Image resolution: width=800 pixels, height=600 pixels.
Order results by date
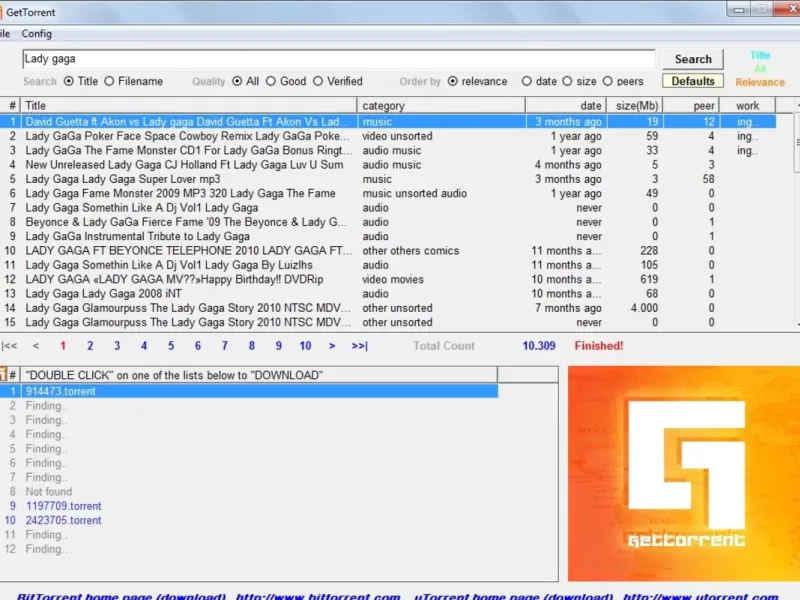click(x=527, y=81)
